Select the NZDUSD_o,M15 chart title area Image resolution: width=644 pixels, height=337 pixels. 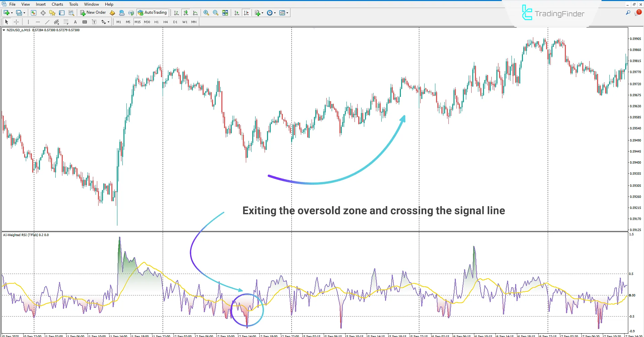[x=18, y=30]
